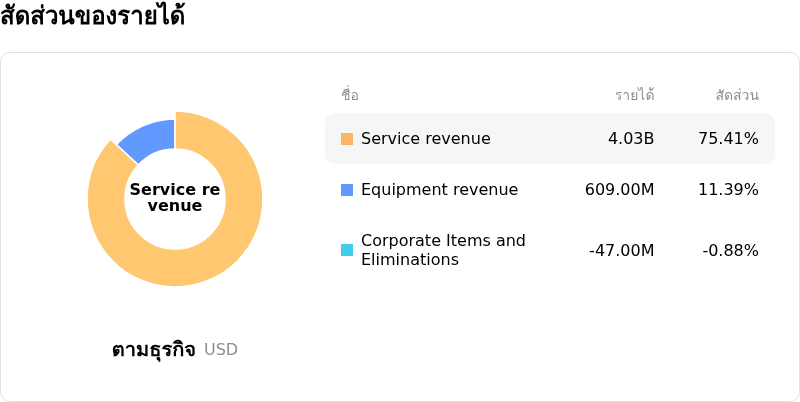Screen dimensions: 800x402
Task: Sort by the สัดส่วน column header
Action: pyautogui.click(x=737, y=96)
